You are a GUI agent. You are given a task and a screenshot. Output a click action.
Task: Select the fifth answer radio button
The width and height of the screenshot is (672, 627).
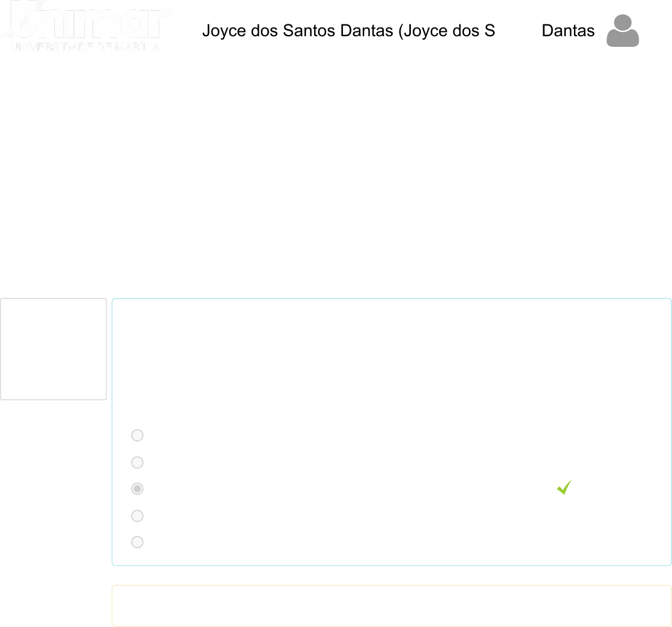pyautogui.click(x=137, y=542)
